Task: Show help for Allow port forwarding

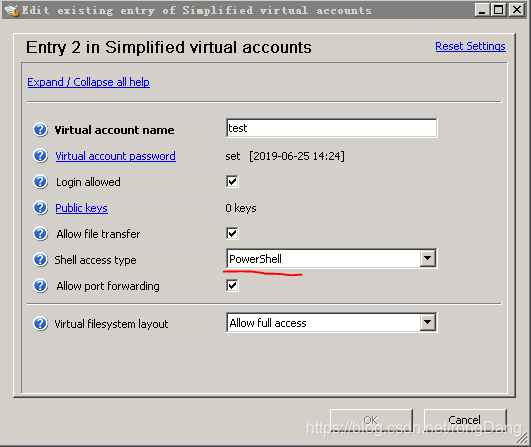Action: click(x=40, y=286)
